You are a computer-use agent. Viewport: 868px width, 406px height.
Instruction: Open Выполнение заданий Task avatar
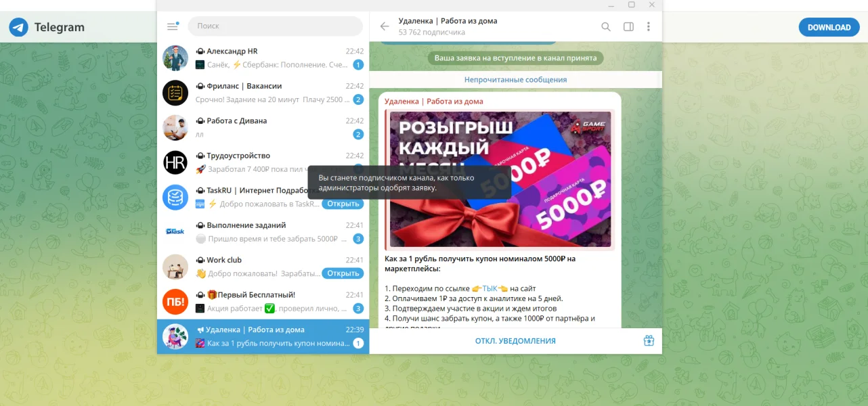point(175,232)
